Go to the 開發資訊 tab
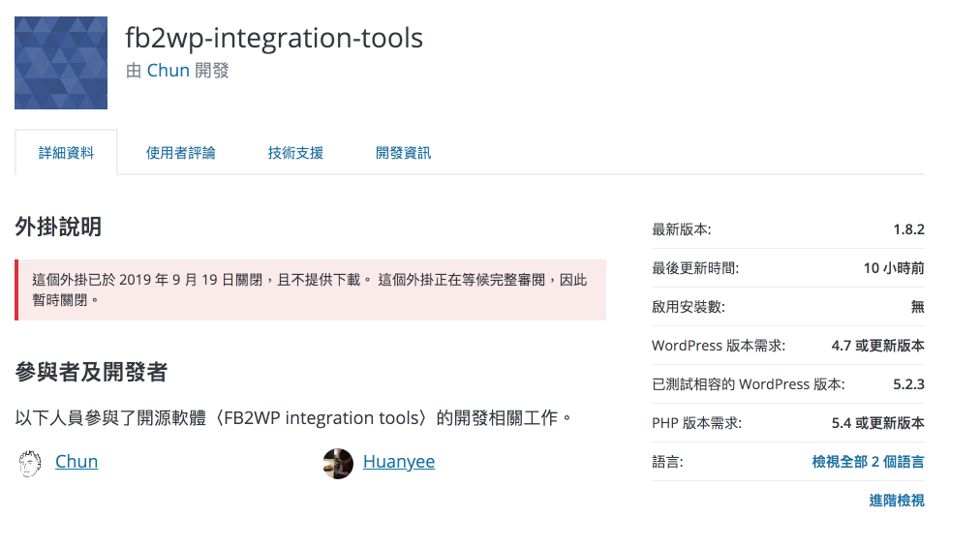 [x=403, y=152]
